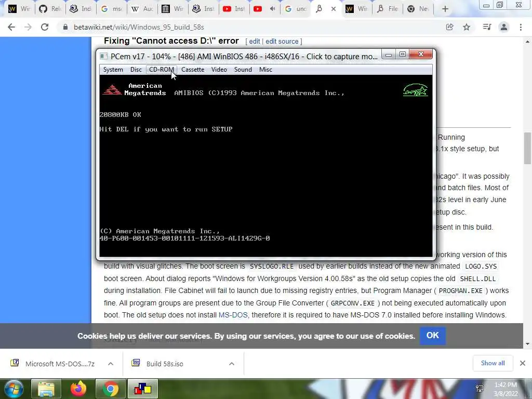Open Chrome three-dot menu
The height and width of the screenshot is (399, 532).
pyautogui.click(x=521, y=27)
